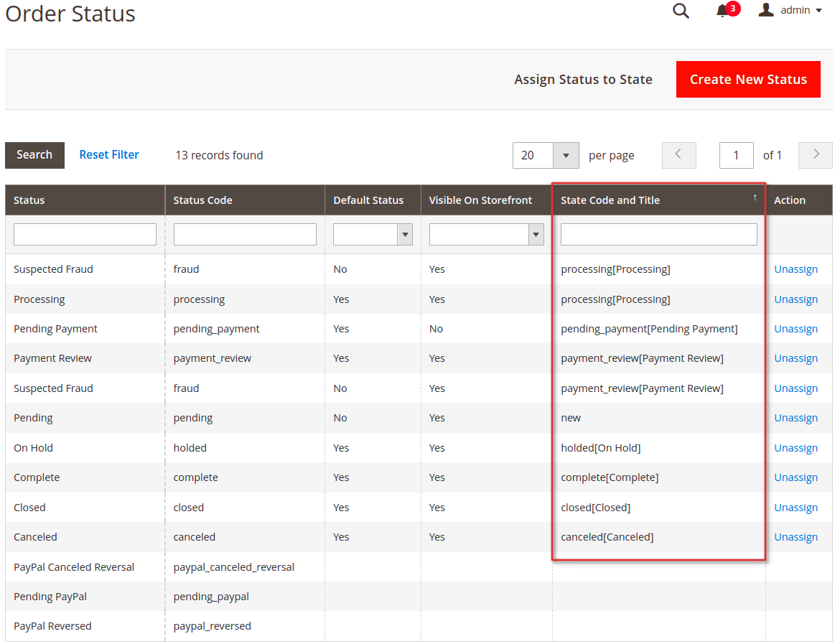The image size is (835, 644).
Task: Sort by the Status column header
Action: point(85,200)
